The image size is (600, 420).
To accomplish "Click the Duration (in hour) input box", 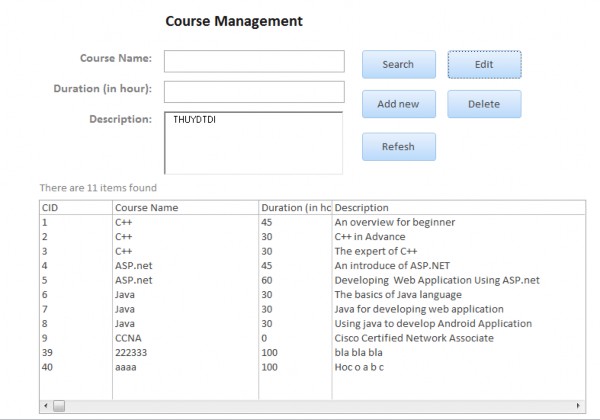I will [x=254, y=92].
